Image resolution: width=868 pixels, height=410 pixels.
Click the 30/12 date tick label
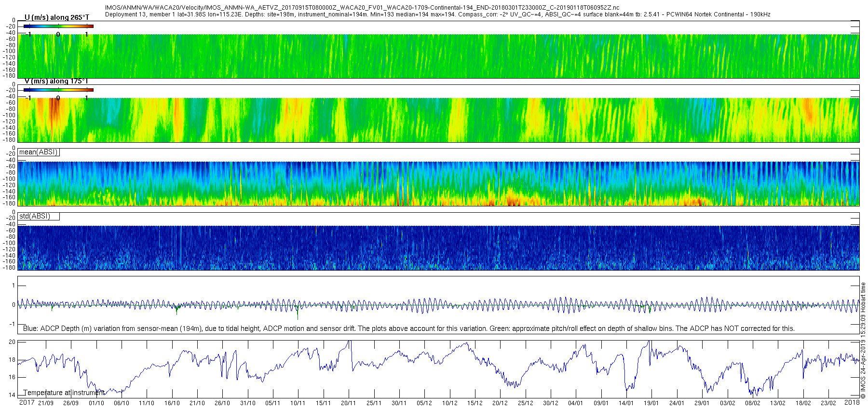click(x=551, y=403)
